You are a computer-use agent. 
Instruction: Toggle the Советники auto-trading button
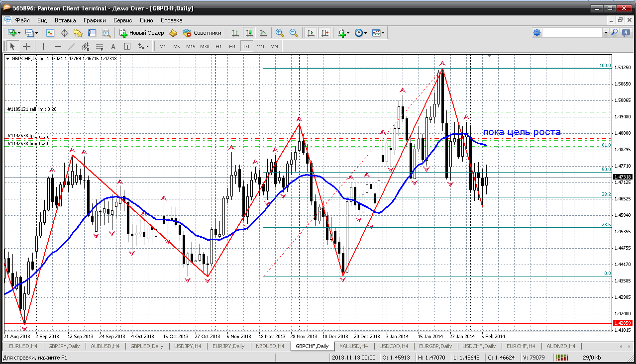click(202, 33)
